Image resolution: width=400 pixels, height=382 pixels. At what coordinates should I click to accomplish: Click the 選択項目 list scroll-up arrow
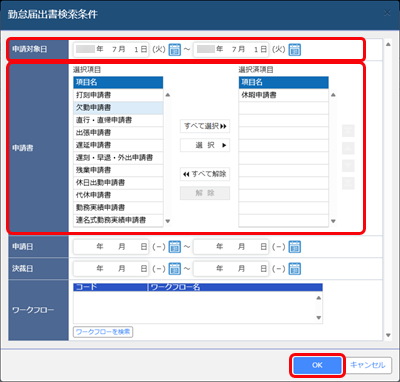tap(168, 95)
